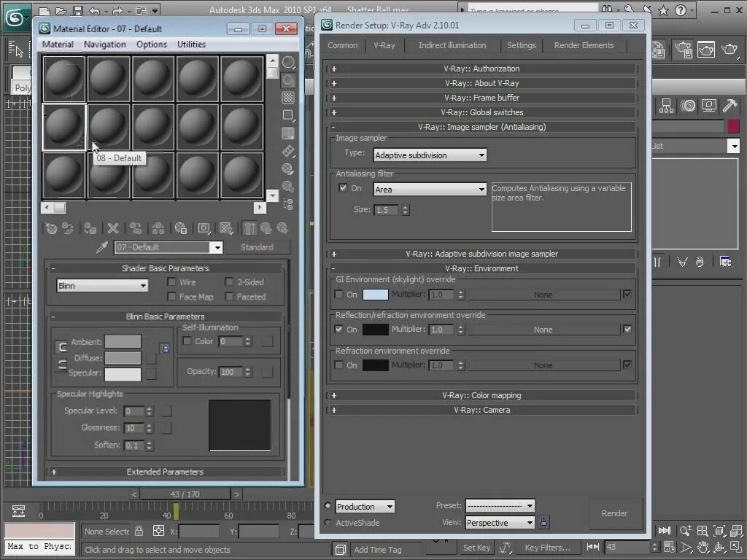Screen dimensions: 747x560
Task: Click Go to Parent icon
Action: pos(266,228)
